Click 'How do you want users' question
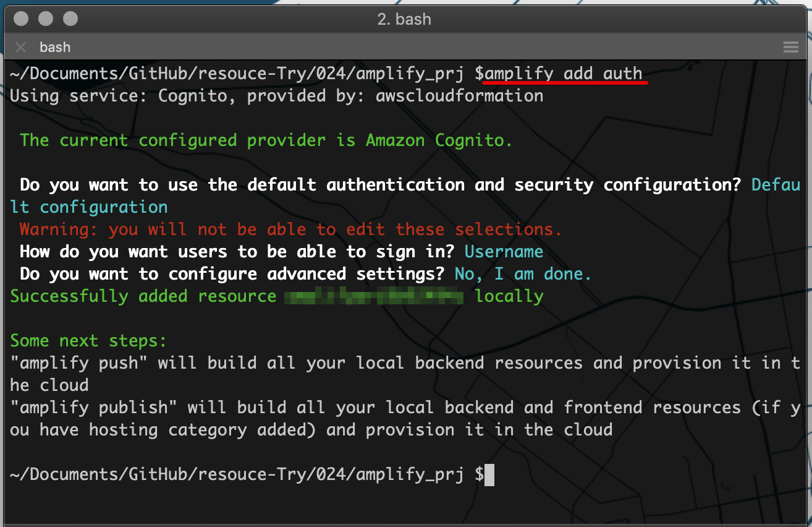The image size is (812, 527). tap(237, 252)
